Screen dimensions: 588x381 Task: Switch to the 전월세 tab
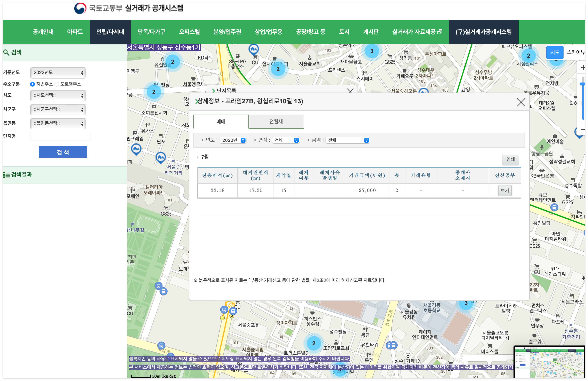276,121
